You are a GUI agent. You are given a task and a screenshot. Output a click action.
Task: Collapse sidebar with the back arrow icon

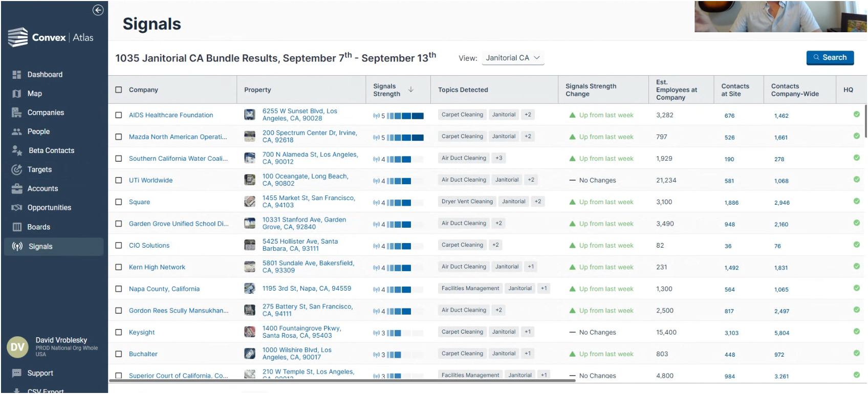98,10
